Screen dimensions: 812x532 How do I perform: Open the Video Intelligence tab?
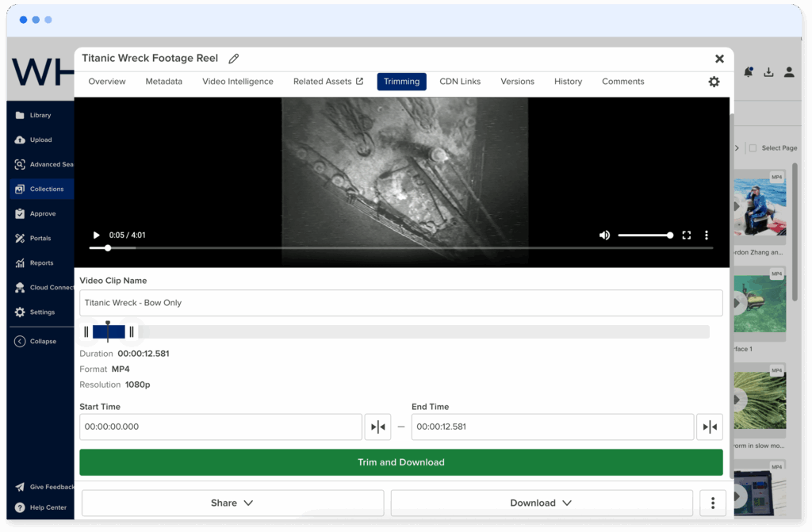[238, 81]
